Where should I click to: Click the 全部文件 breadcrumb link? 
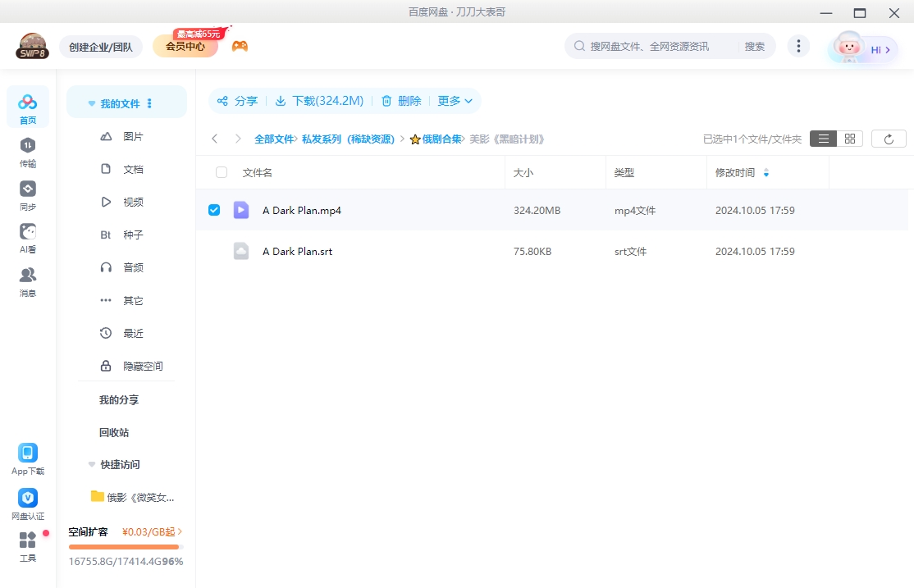(273, 139)
